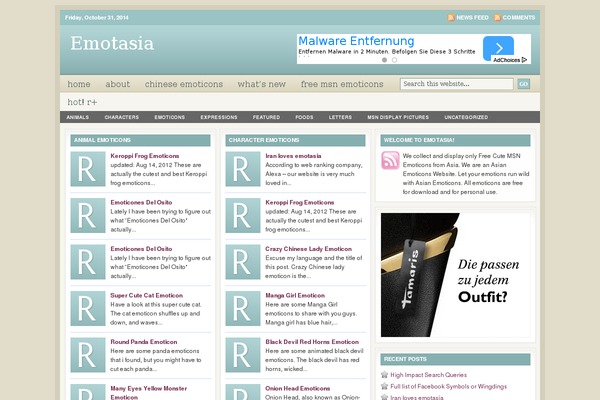This screenshot has width=600, height=400.
Task: Open the what's new page
Action: point(261,84)
